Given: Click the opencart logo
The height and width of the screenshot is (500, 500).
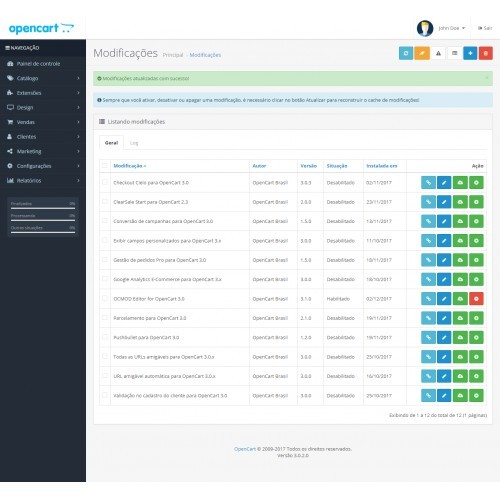Looking at the screenshot, I should pos(41,28).
